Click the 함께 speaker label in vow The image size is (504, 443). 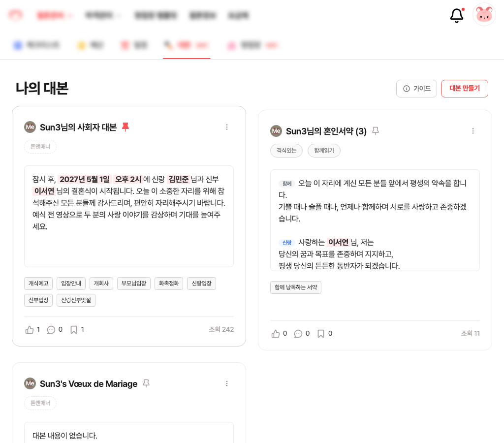pyautogui.click(x=287, y=184)
